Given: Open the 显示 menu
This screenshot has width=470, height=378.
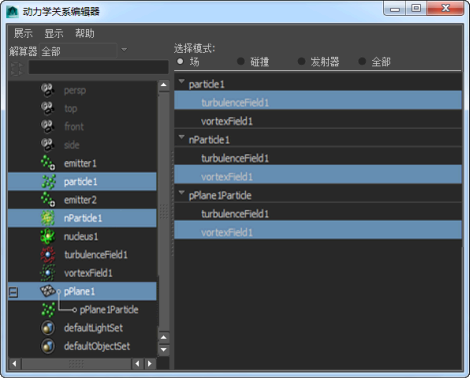Looking at the screenshot, I should tap(54, 33).
